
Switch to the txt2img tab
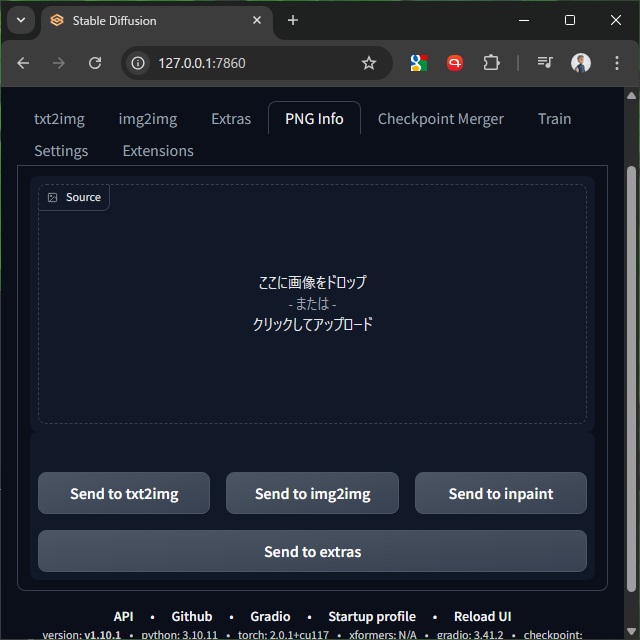(59, 119)
